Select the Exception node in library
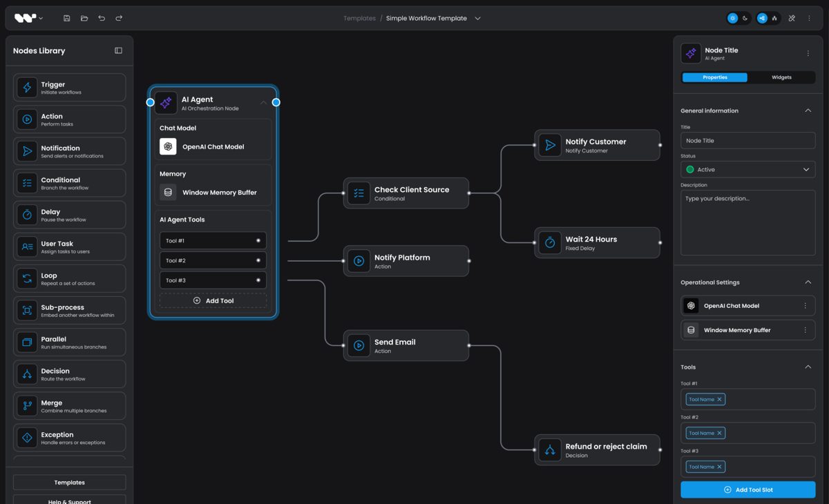The image size is (829, 504). pyautogui.click(x=69, y=438)
